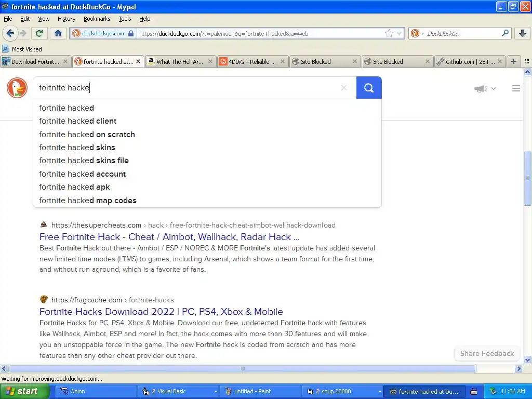Select suggestion 'fortnite hacked skins file'
532x399 pixels.
click(207, 161)
